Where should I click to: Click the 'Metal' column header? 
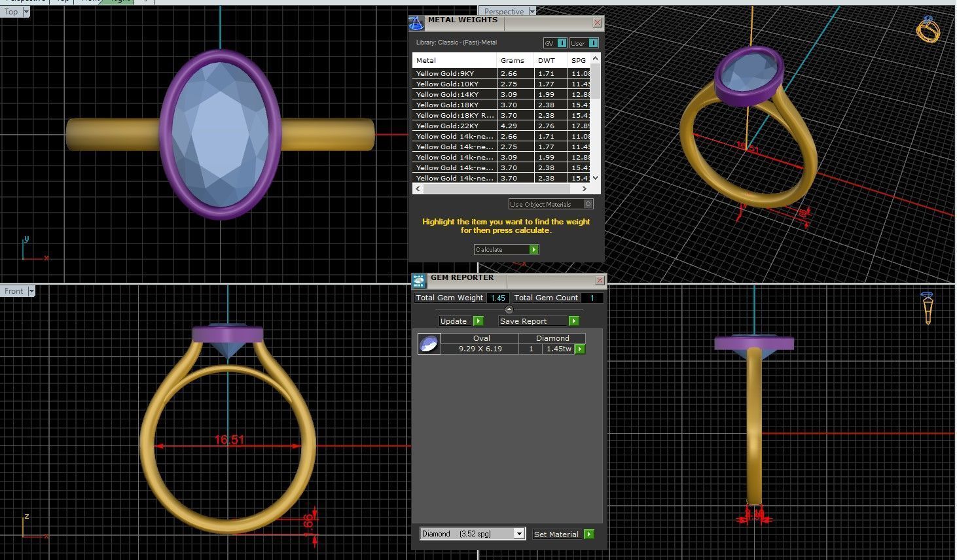[454, 60]
